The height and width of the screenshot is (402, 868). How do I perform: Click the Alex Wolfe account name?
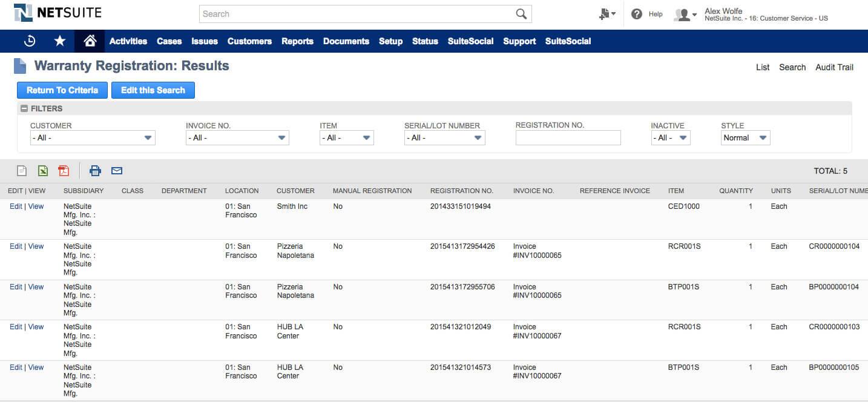coord(723,11)
